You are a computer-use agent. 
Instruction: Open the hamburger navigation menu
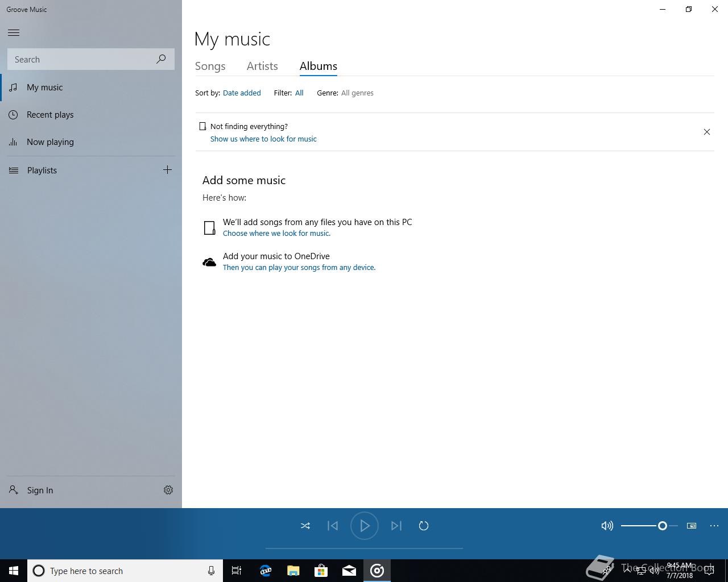click(x=14, y=32)
